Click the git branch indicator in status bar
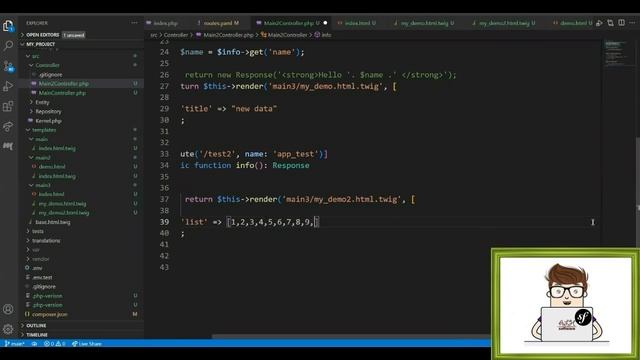This screenshot has width=640, height=360. click(15, 344)
